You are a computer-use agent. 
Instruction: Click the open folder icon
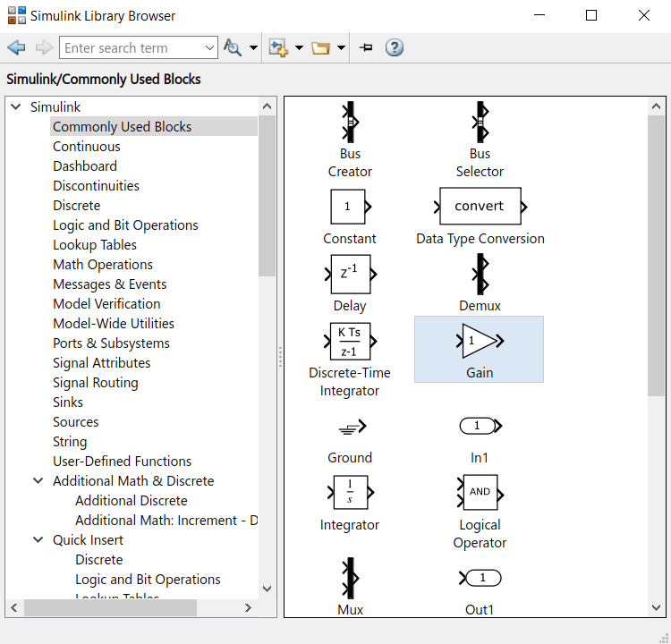tap(320, 47)
